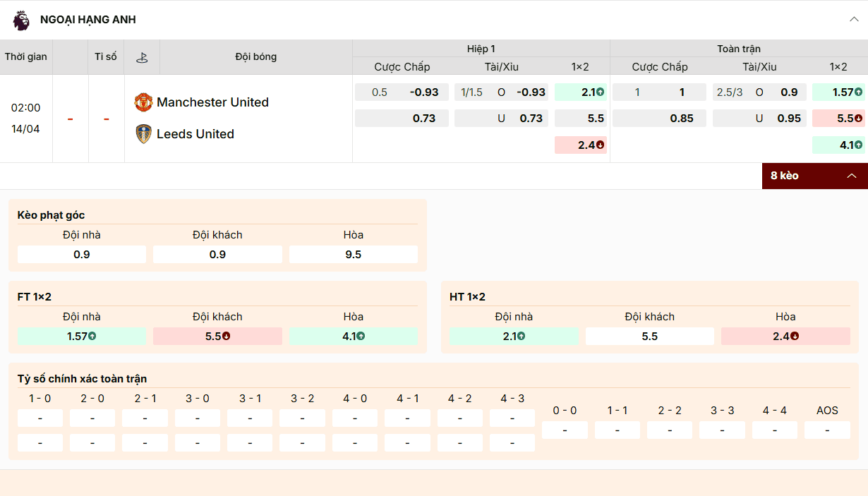Click the corner flag icon in the table header

(142, 56)
